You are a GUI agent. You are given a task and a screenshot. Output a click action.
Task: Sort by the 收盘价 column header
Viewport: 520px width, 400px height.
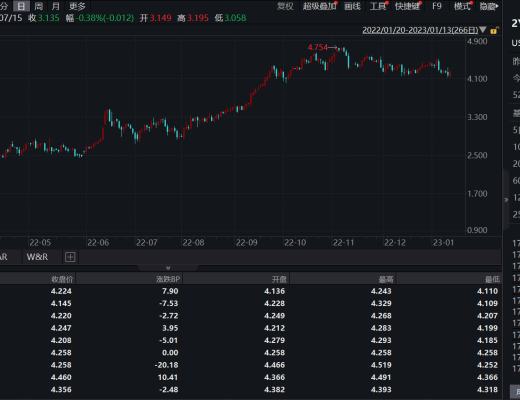62,279
